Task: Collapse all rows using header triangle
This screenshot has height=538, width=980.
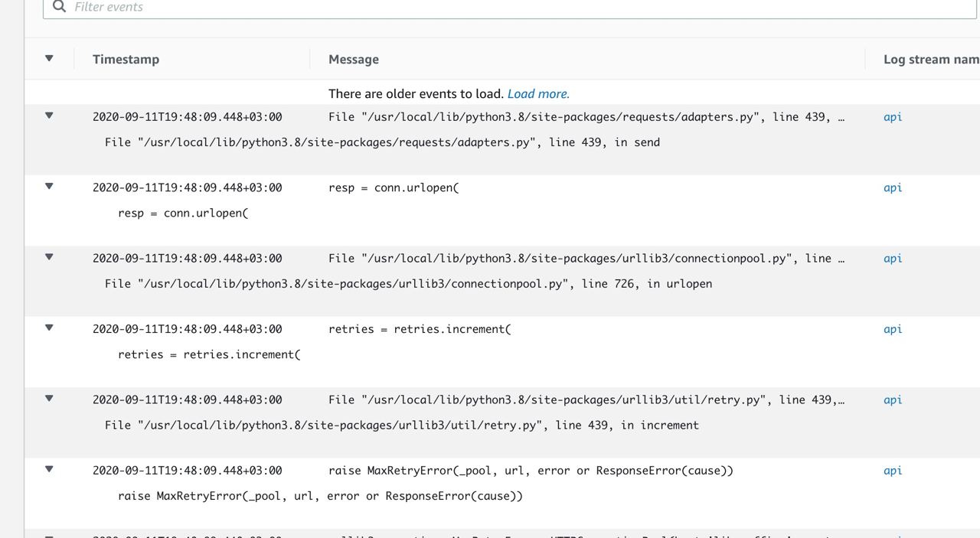Action: (49, 58)
